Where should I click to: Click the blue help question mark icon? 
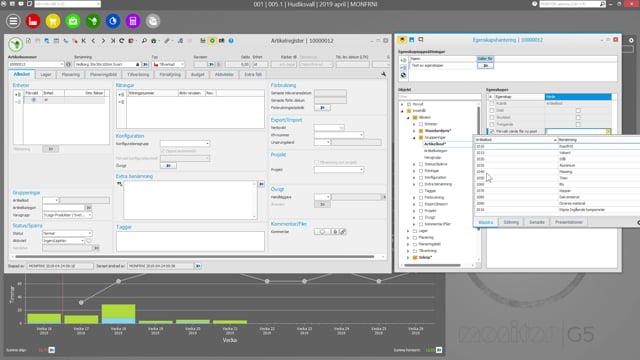tap(231, 41)
